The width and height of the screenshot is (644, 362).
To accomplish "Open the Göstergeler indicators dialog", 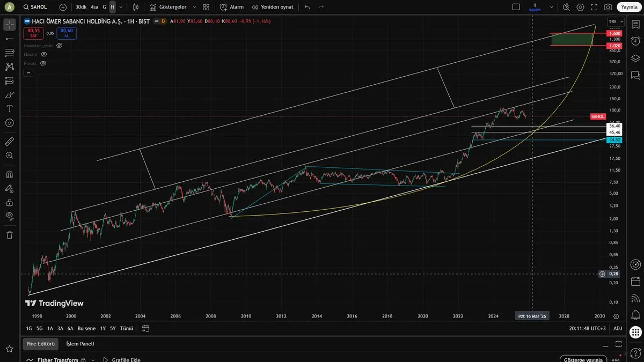I will (x=168, y=7).
